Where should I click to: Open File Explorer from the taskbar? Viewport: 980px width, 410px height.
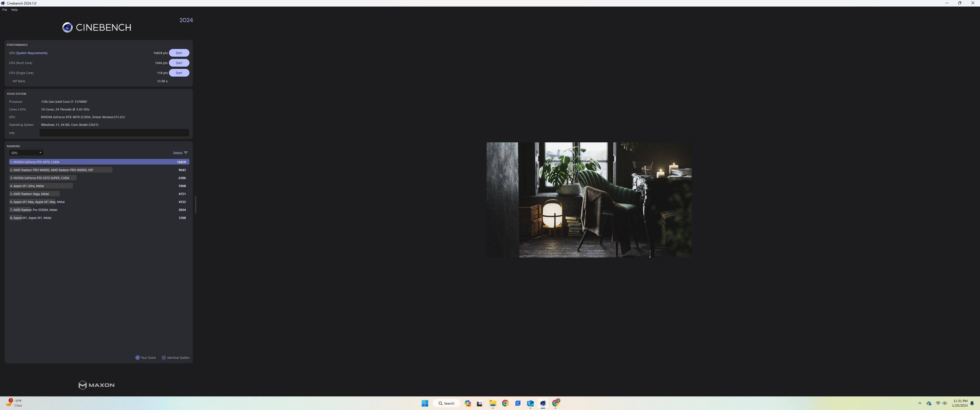[x=493, y=403]
